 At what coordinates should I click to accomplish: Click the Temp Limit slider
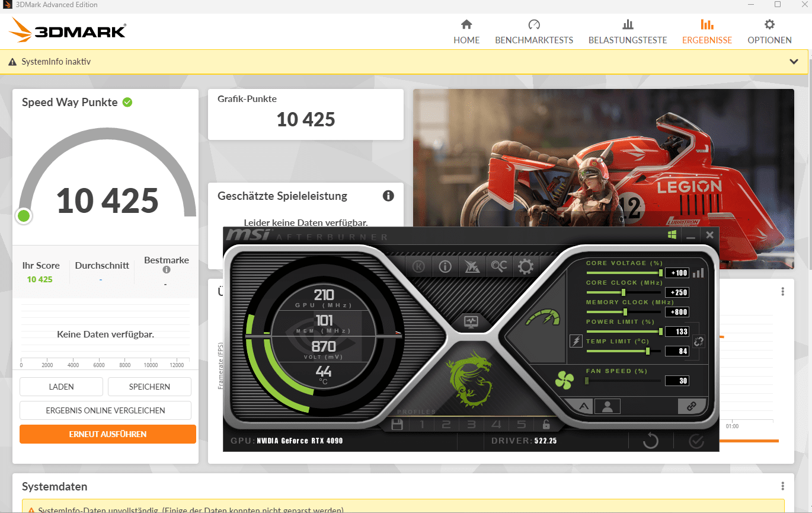pos(624,351)
